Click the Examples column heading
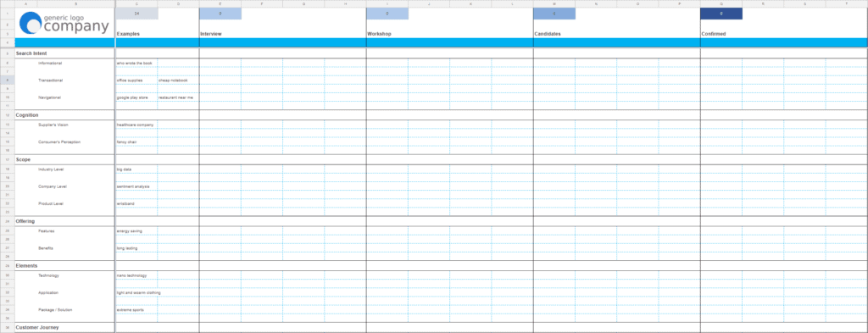868x333 pixels. (x=128, y=34)
